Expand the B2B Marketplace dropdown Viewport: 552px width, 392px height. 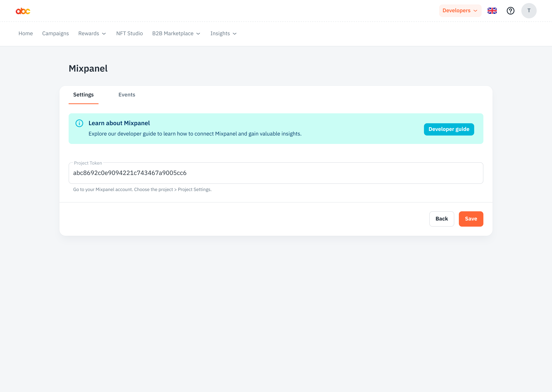pyautogui.click(x=176, y=33)
